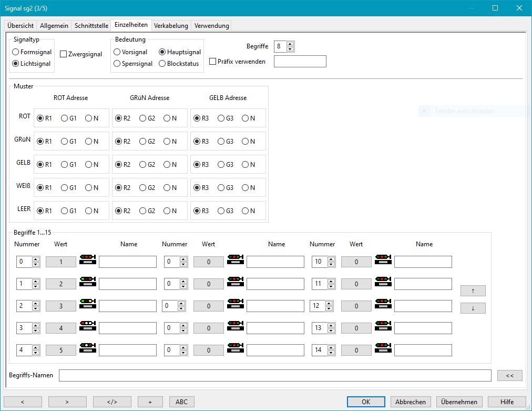
Task: Switch to the Verkabelung tab
Action: [x=171, y=25]
